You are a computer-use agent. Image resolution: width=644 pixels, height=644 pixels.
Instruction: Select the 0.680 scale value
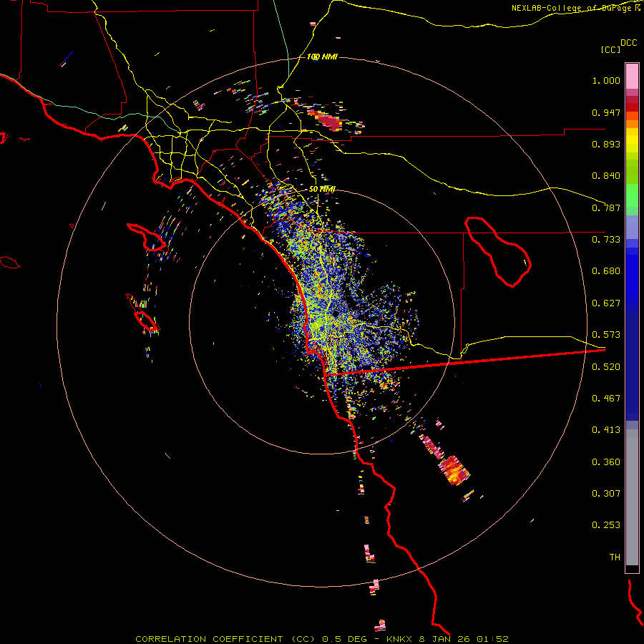[606, 271]
